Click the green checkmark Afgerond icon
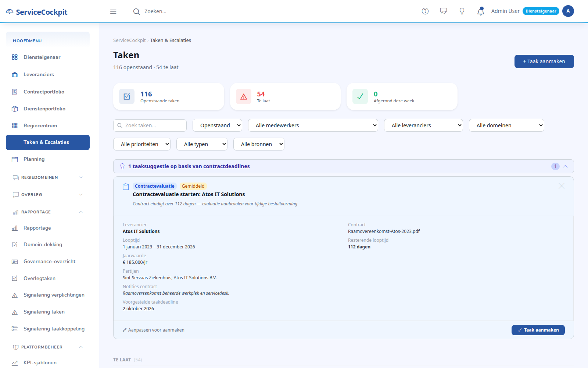 pos(360,96)
